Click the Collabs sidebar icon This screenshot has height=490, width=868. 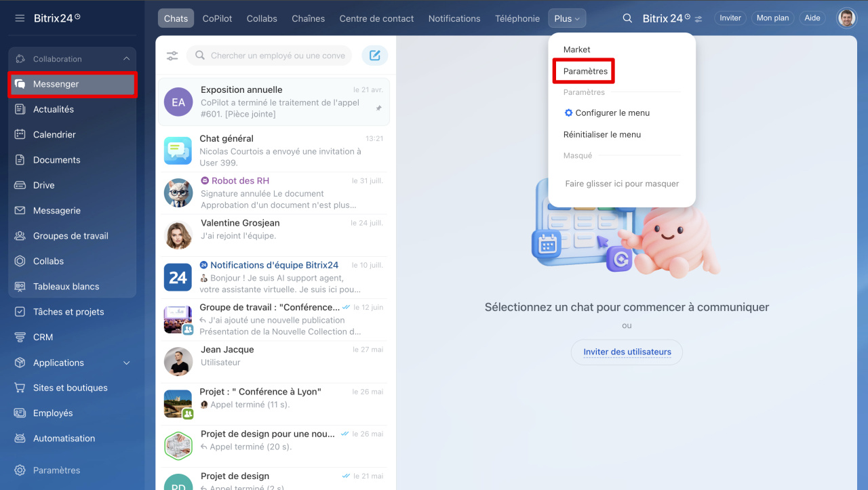20,261
